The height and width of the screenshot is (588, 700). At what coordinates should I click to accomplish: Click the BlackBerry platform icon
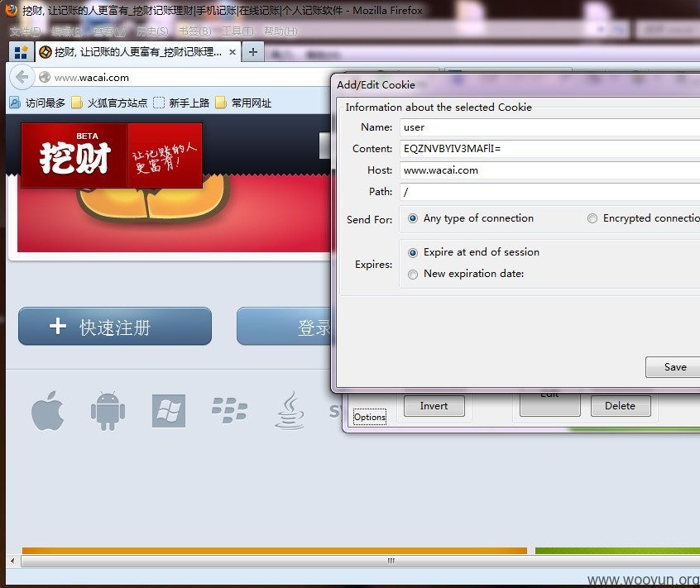(229, 410)
